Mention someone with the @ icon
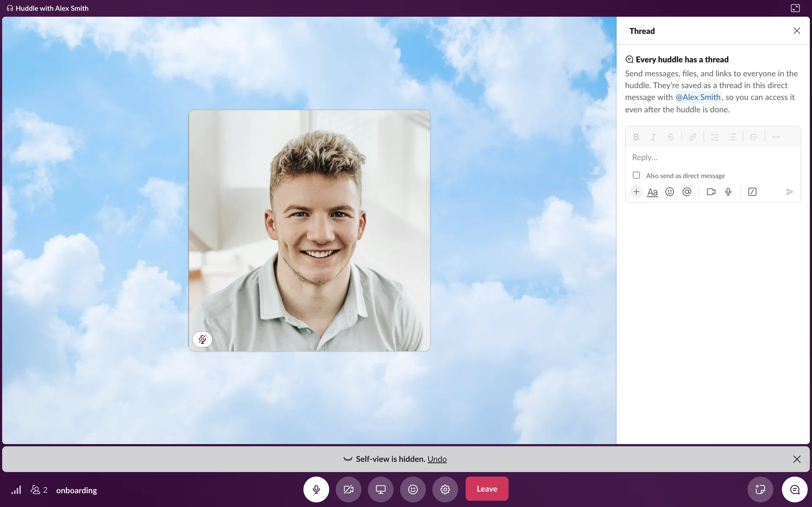This screenshot has height=507, width=812. tap(687, 192)
